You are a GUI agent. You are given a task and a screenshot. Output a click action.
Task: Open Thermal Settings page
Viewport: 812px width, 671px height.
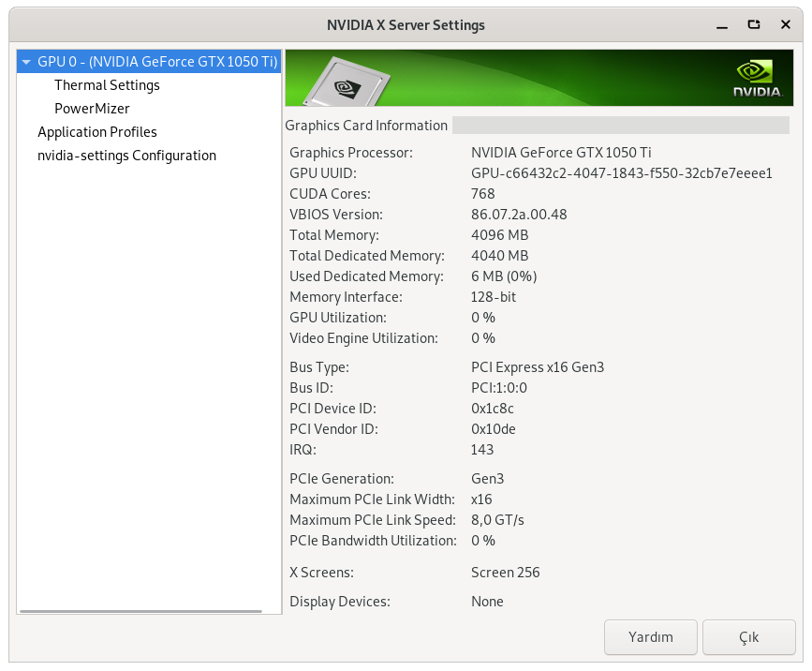click(107, 85)
